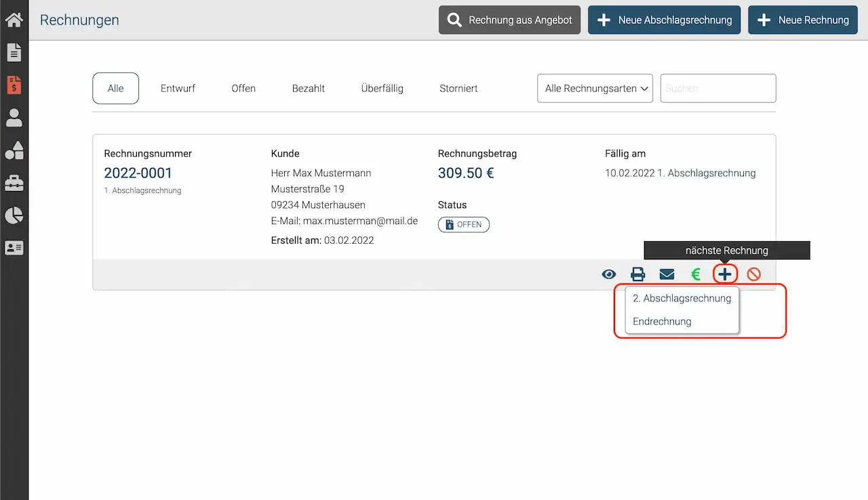The image size is (868, 500).
Task: Cancel invoice with red prohibition icon
Action: [x=754, y=274]
